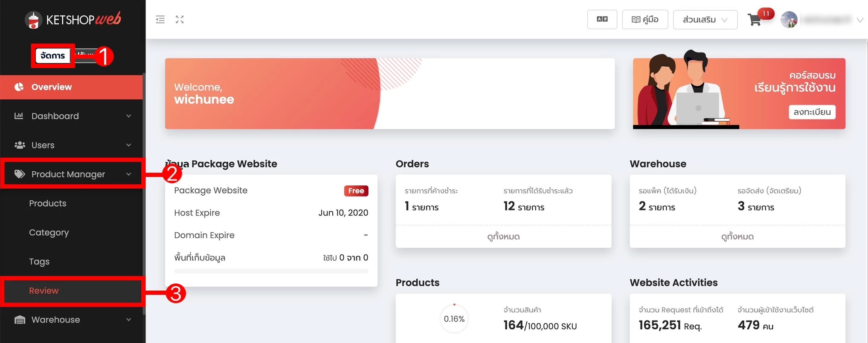Click the language A/B translate button

pos(602,20)
